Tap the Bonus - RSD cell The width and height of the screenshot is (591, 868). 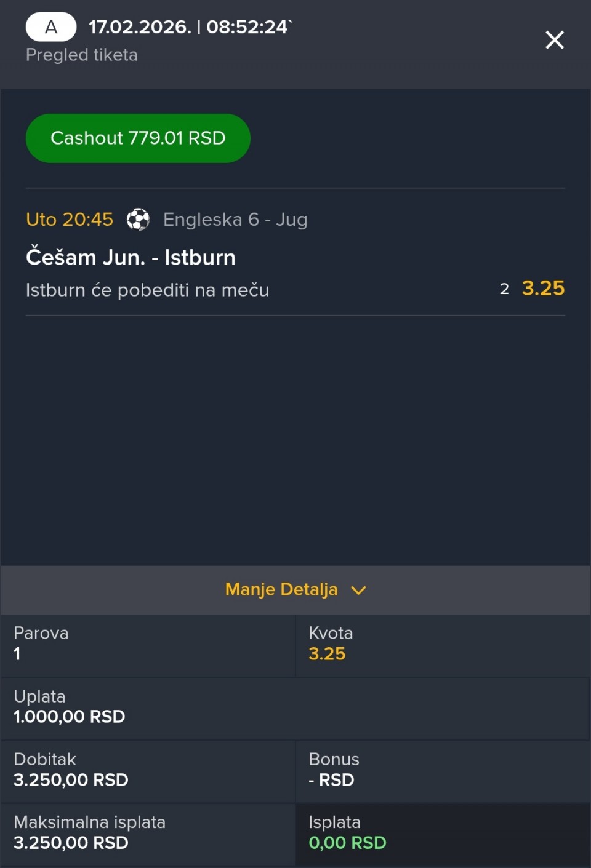(x=442, y=770)
